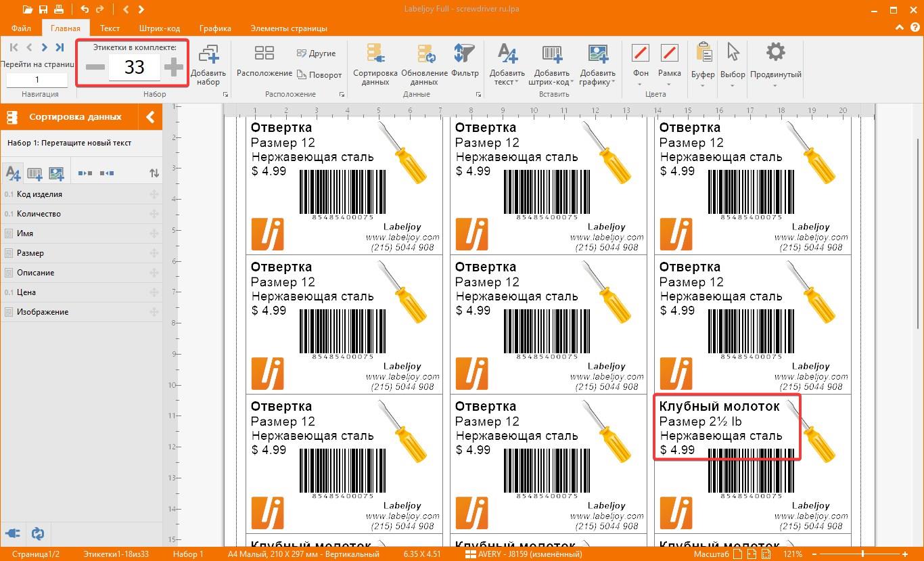Screen dimensions: 924x561
Task: Decrease labels in set with minus button
Action: (x=95, y=67)
